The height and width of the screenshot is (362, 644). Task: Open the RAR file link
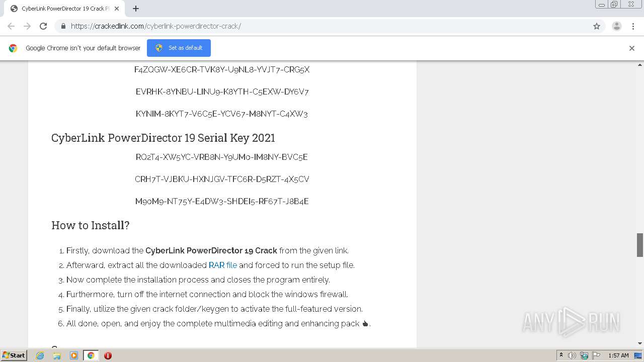pos(223,265)
